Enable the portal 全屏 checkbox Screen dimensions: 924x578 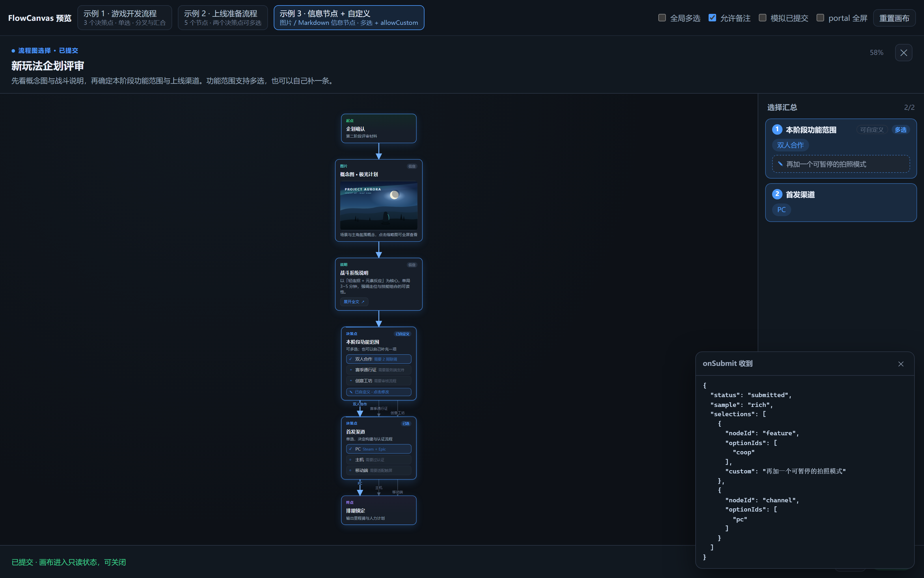[820, 18]
